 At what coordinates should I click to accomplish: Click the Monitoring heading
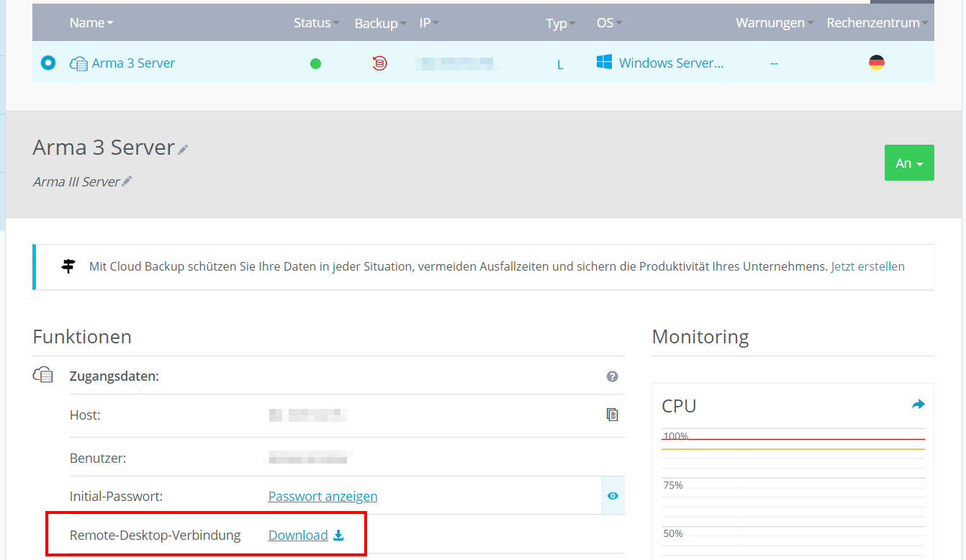pyautogui.click(x=700, y=336)
